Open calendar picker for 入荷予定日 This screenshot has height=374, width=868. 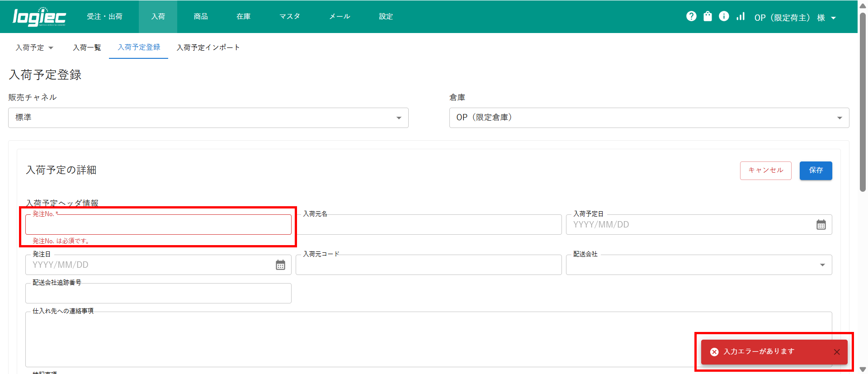pyautogui.click(x=821, y=225)
